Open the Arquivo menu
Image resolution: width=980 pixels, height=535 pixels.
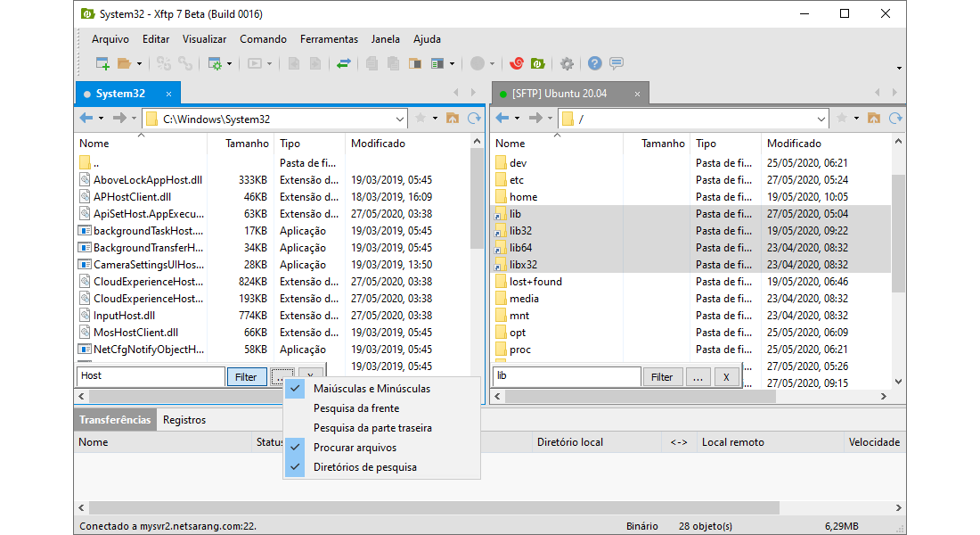tap(110, 39)
